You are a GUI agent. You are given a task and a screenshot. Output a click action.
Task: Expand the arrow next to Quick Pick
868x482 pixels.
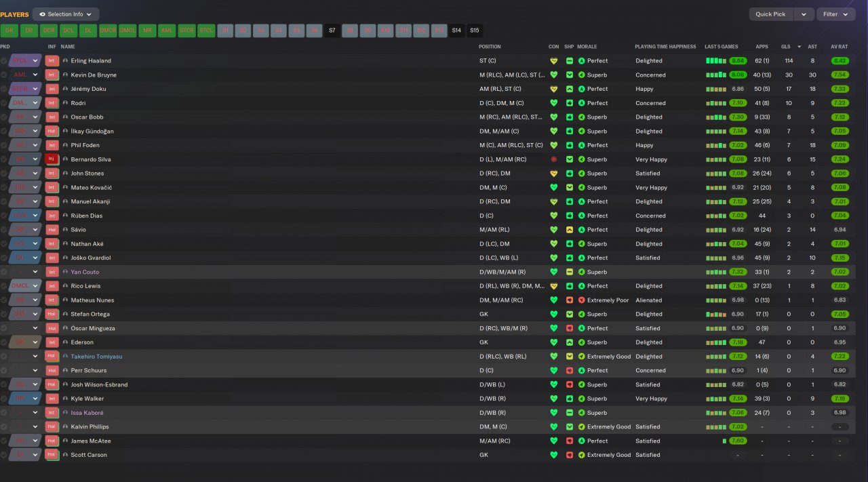click(x=804, y=14)
